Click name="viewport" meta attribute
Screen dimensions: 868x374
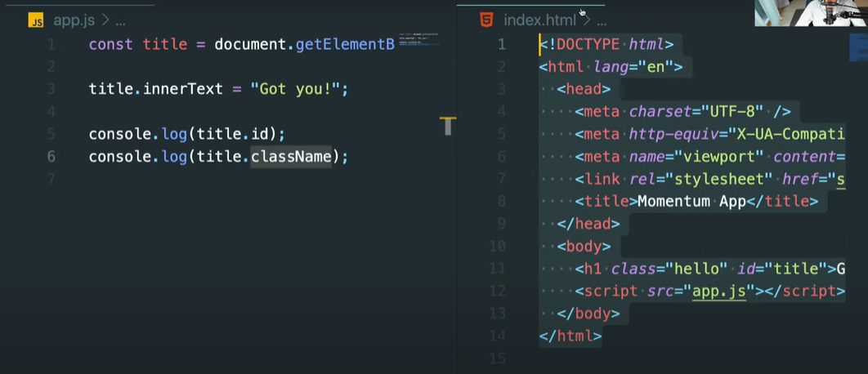tap(696, 157)
